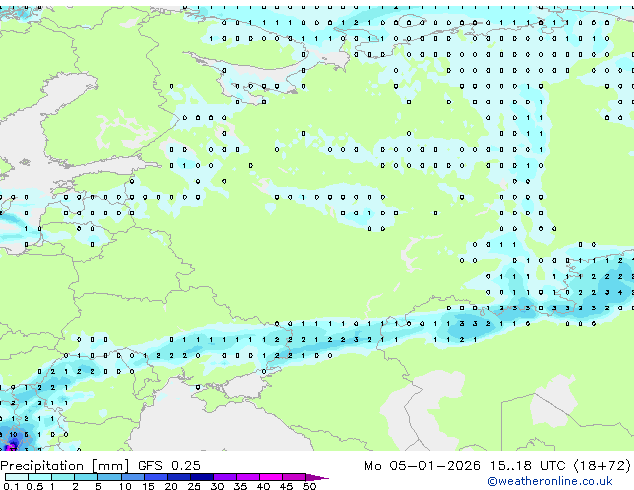Viewport: 634px width, 490px height.
Task: Select the 1–2 mm legend swatch
Action: click(x=63, y=477)
